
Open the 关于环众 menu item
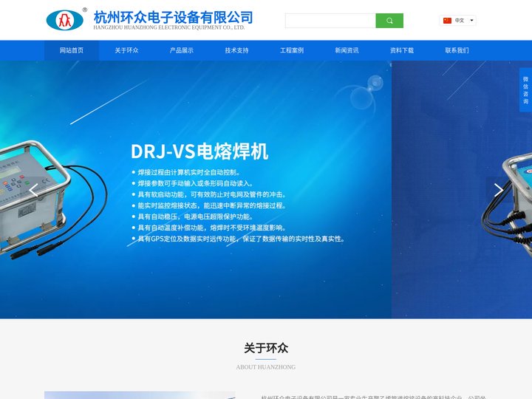coord(126,50)
